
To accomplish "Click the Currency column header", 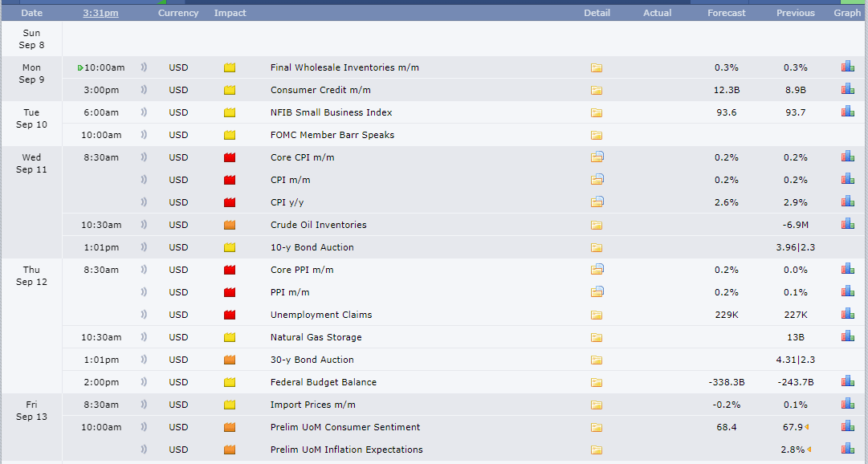I will 178,13.
